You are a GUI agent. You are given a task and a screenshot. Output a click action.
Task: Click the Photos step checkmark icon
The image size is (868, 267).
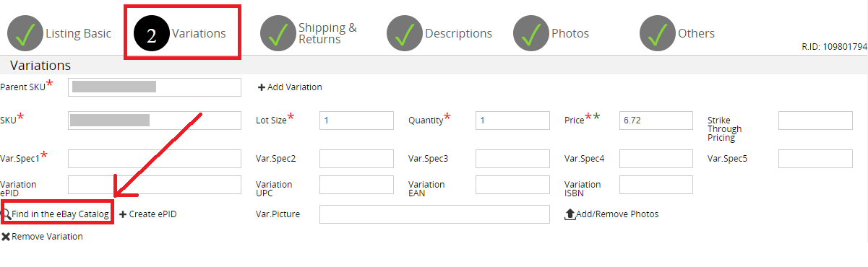531,34
